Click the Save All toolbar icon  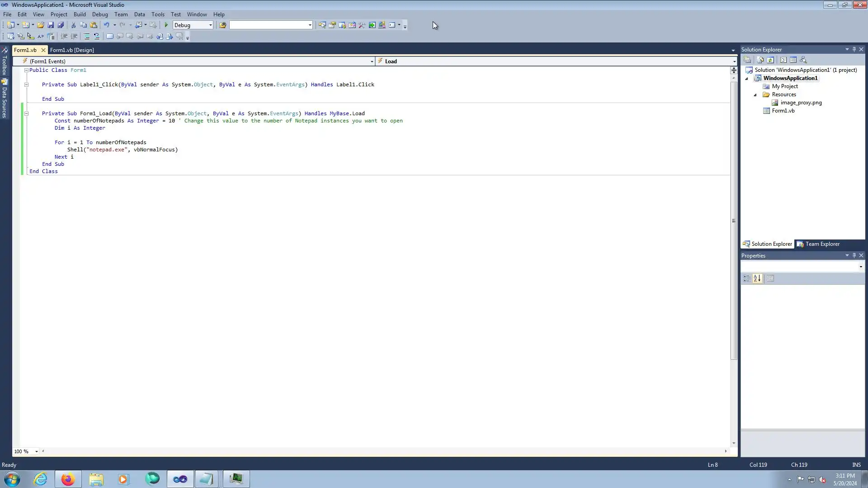pyautogui.click(x=61, y=25)
